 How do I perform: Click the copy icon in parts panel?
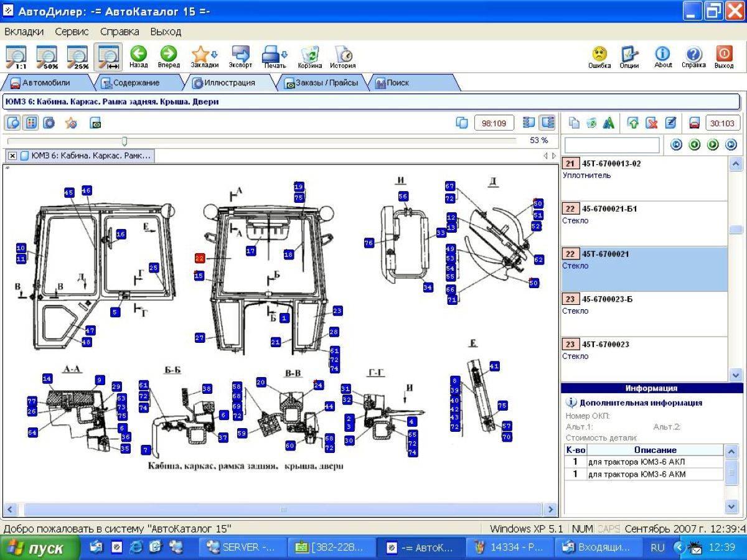(574, 123)
